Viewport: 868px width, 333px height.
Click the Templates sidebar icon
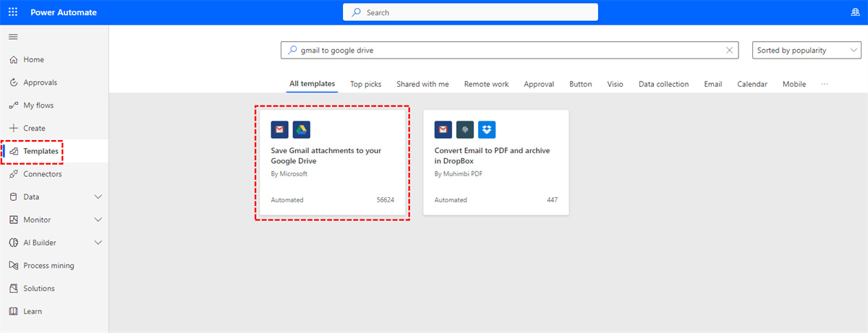pyautogui.click(x=13, y=151)
